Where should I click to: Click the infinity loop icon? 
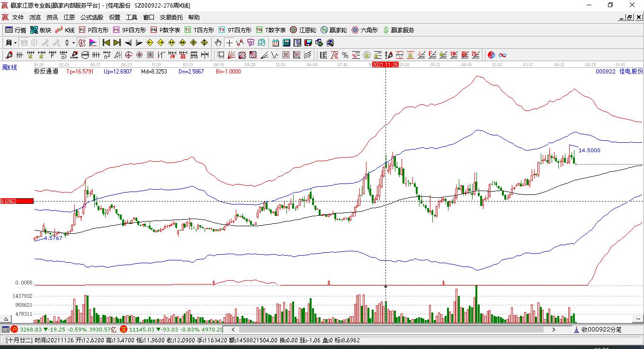pyautogui.click(x=502, y=55)
